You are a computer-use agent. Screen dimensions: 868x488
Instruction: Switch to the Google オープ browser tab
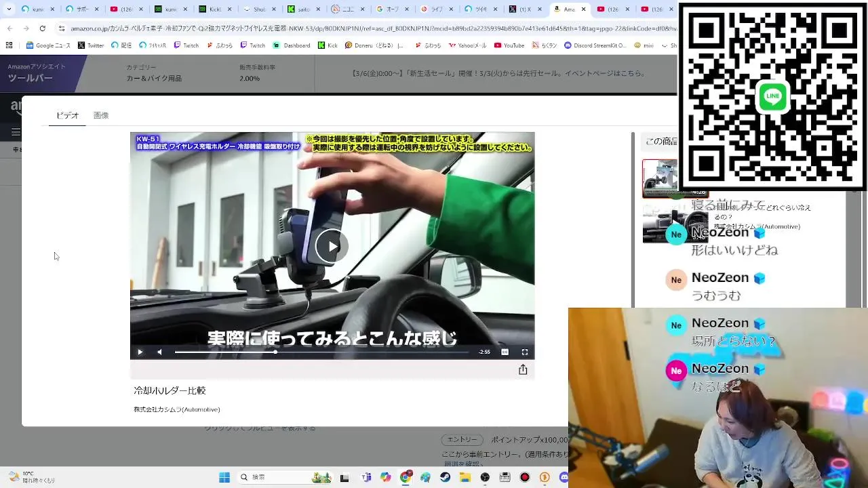click(x=400, y=9)
